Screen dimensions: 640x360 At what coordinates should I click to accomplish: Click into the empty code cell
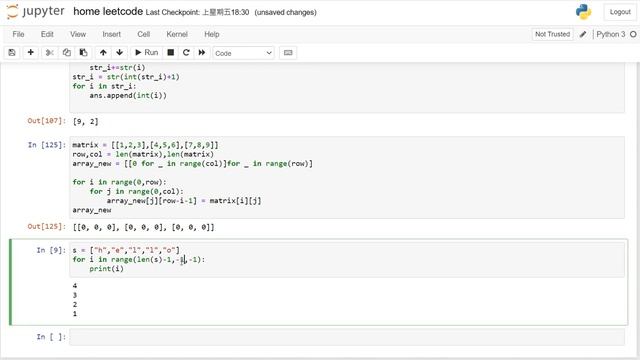(347, 337)
